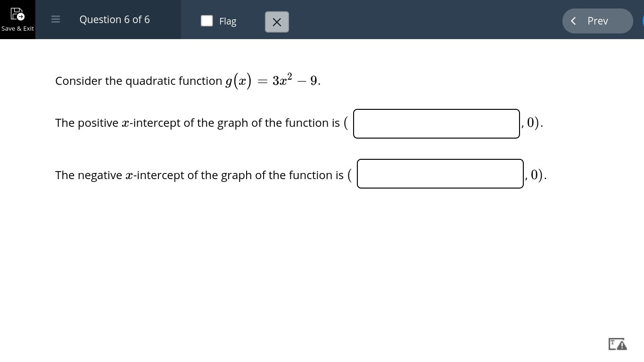Open the hamburger question list menu

pos(56,19)
